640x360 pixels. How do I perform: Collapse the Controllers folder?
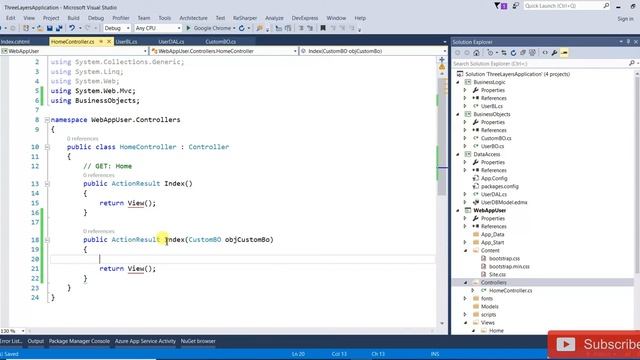click(465, 282)
